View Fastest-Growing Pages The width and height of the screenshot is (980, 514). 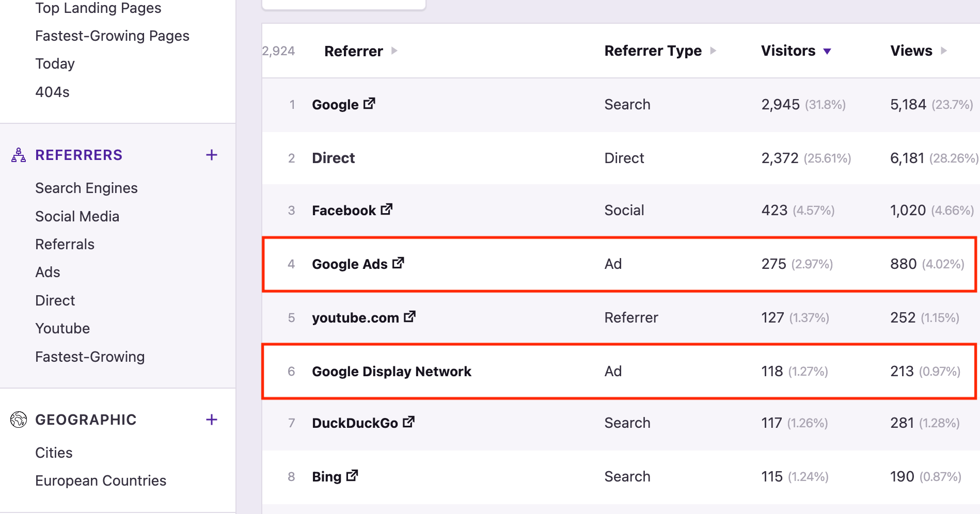tap(113, 36)
